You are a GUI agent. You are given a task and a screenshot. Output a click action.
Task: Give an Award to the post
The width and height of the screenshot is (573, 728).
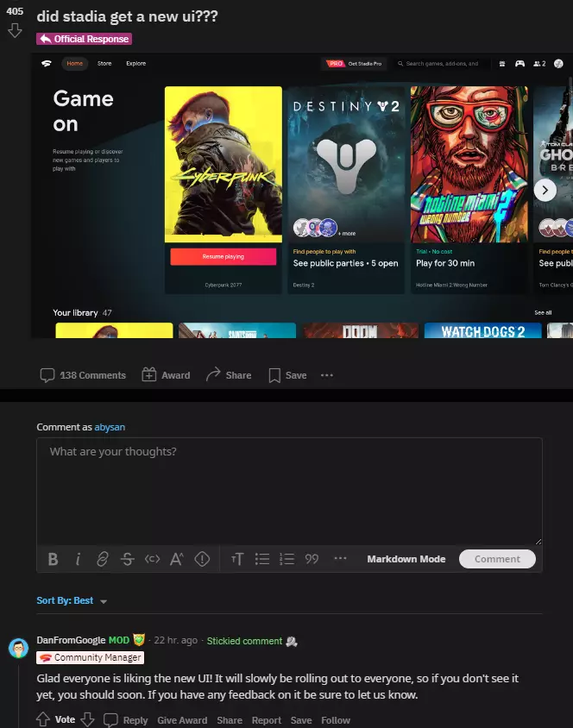pos(166,375)
